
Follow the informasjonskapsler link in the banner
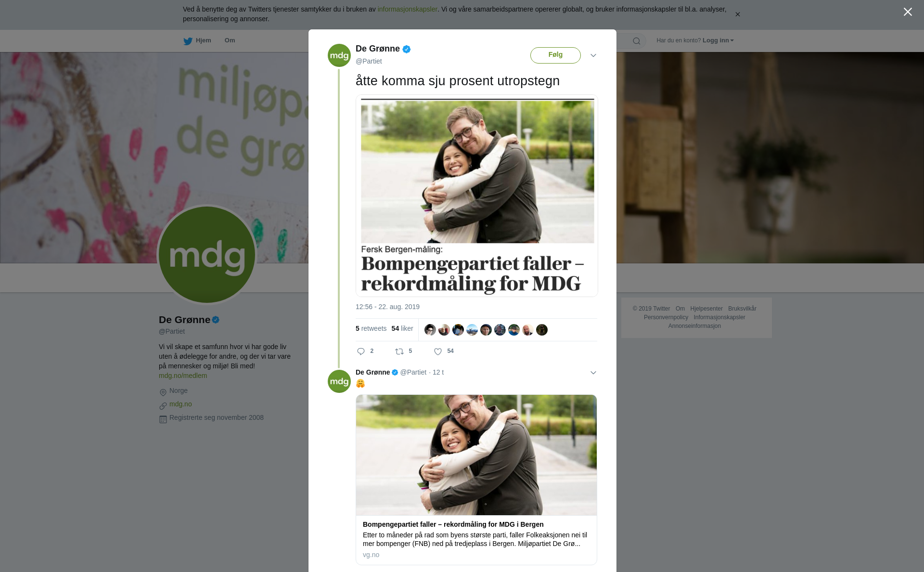(x=407, y=9)
